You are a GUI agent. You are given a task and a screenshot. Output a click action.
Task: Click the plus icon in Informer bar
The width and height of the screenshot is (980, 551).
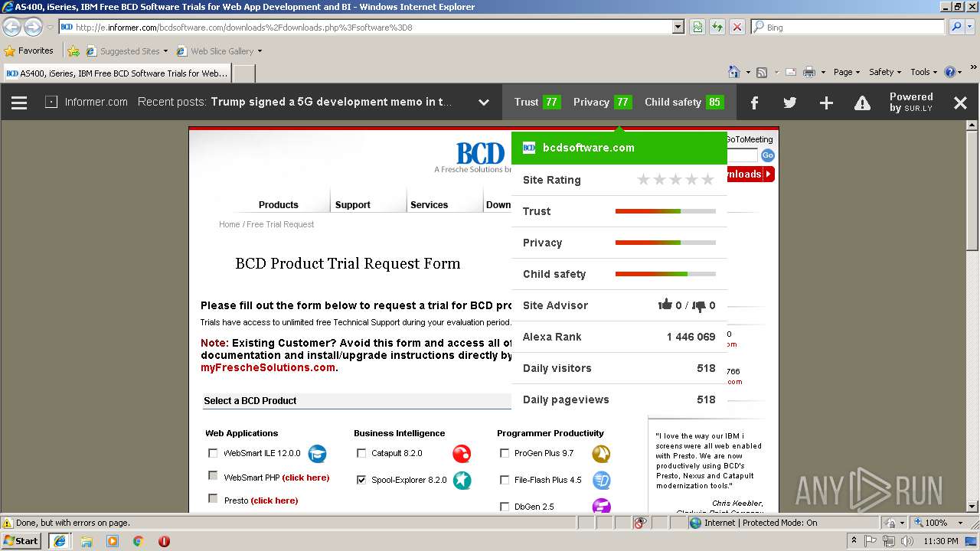(826, 103)
